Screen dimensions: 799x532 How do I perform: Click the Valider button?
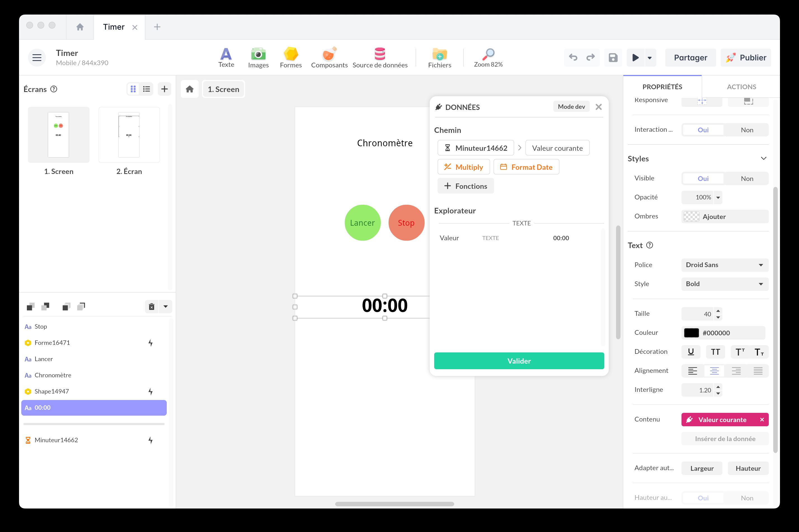[519, 361]
